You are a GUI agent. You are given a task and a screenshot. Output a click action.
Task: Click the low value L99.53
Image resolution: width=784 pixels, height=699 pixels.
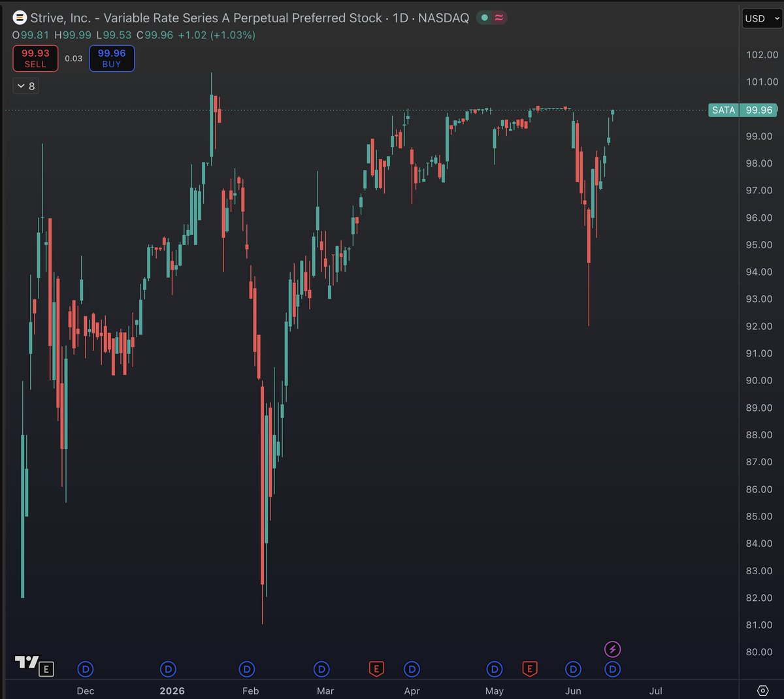click(x=114, y=35)
